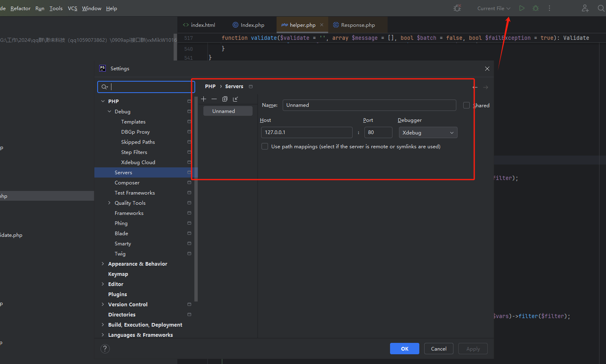Open the VCS menu
Viewport: 606px width, 364px height.
72,8
